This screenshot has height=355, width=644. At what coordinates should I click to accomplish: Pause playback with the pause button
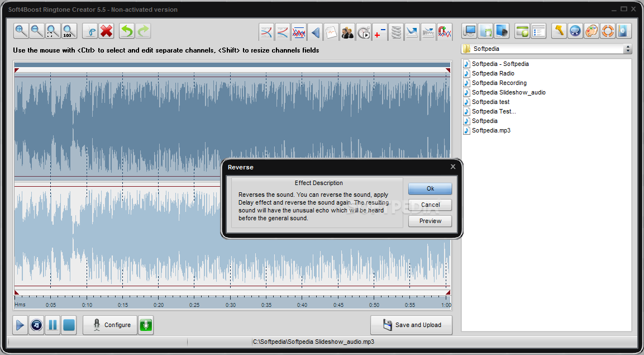point(53,325)
